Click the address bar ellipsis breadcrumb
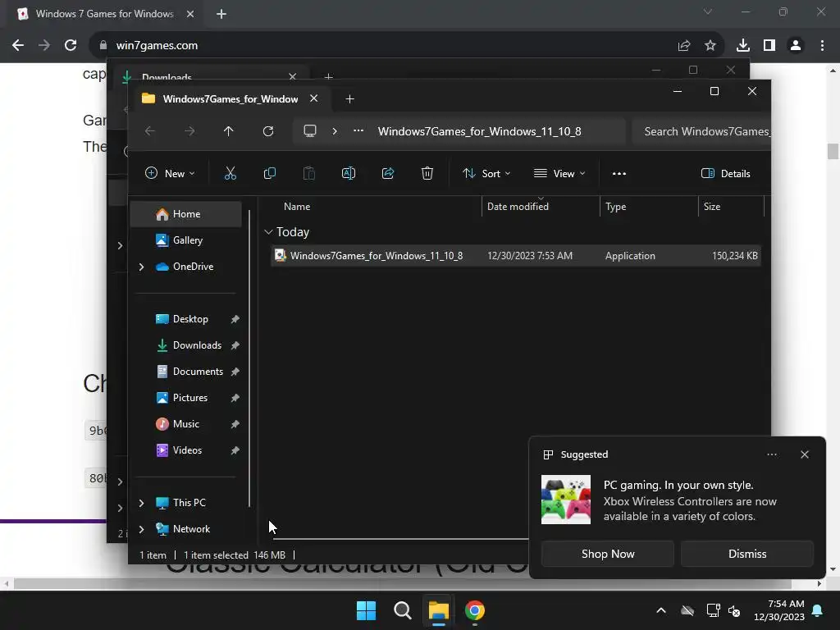The image size is (840, 630). 358,130
